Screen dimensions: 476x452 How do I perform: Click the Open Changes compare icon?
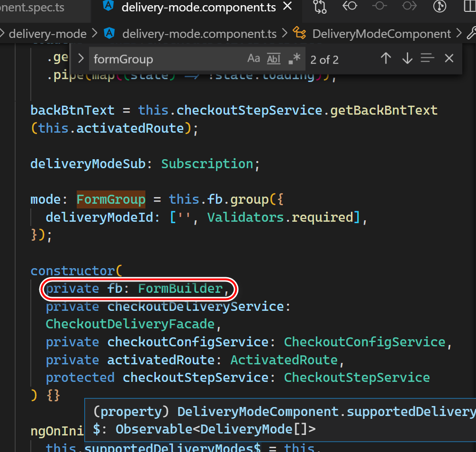click(320, 7)
